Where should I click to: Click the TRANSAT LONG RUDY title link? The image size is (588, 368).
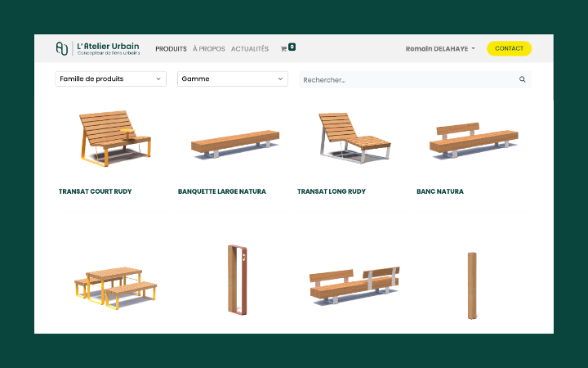pos(332,191)
